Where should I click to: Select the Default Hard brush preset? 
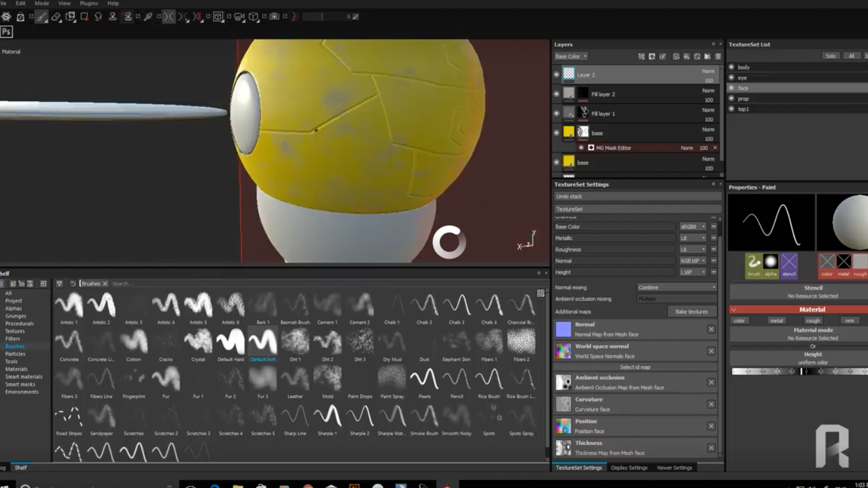(230, 343)
